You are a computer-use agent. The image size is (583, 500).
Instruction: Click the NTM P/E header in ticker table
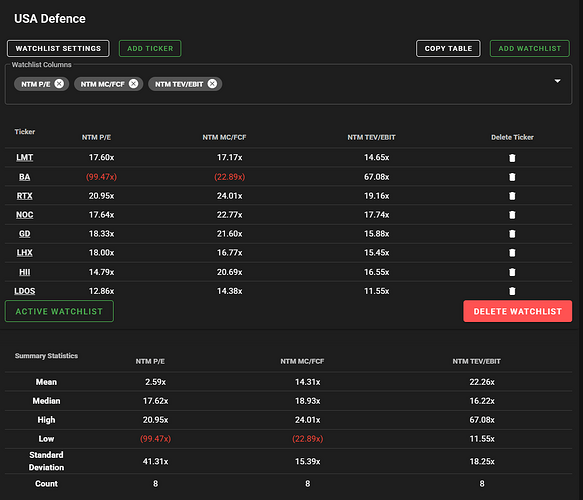point(96,137)
